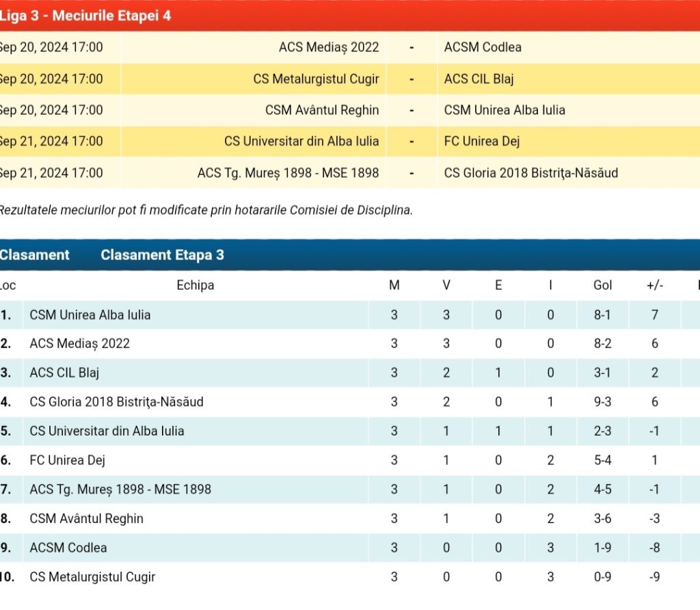Click date of CSM Avântul Reghin match
Viewport: 700px width, 610px height.
click(51, 110)
